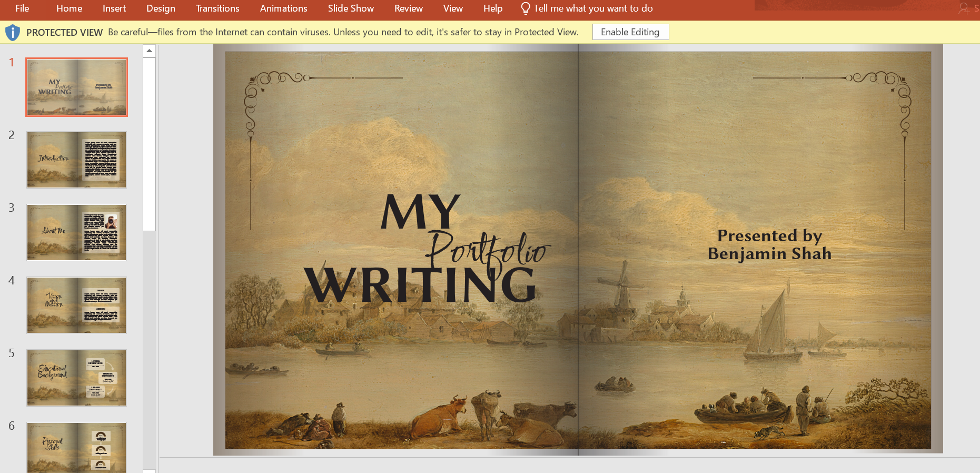The image size is (980, 473).
Task: Open the File menu
Action: (22, 8)
